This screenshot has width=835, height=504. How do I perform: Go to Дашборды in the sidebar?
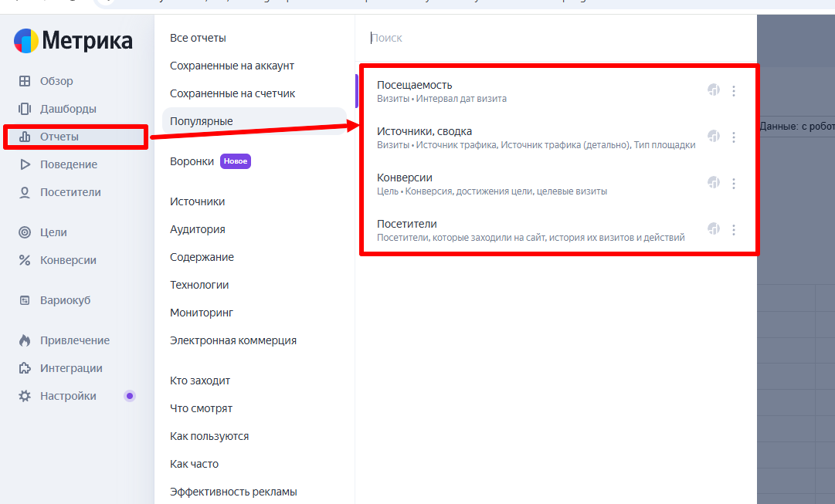[x=68, y=109]
